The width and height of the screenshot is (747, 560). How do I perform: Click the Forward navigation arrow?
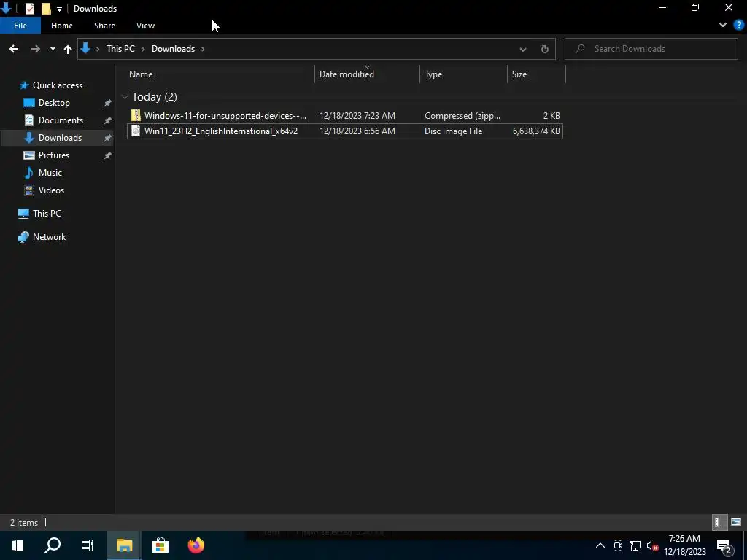(35, 49)
